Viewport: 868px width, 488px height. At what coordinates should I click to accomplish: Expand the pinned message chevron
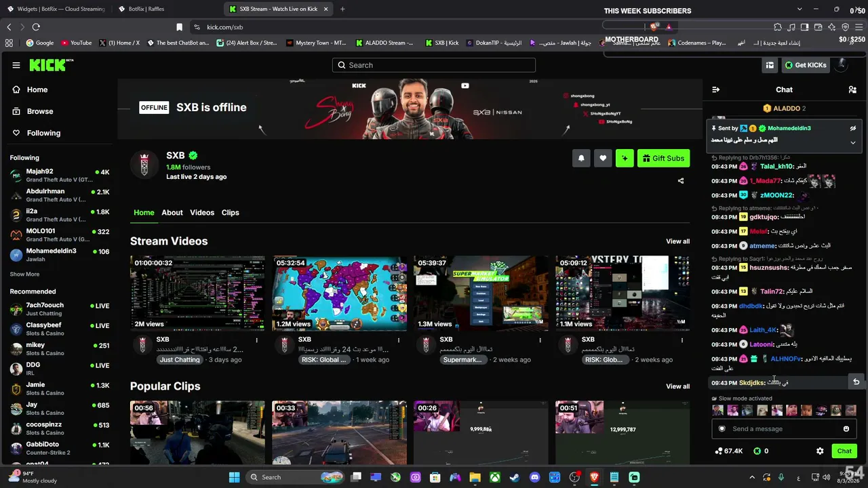point(853,142)
